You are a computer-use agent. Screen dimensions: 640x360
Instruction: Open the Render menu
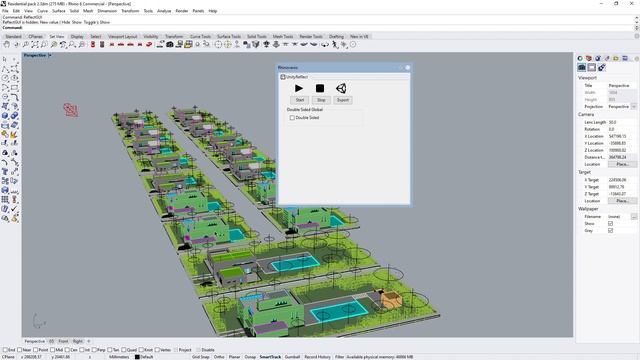pos(182,11)
